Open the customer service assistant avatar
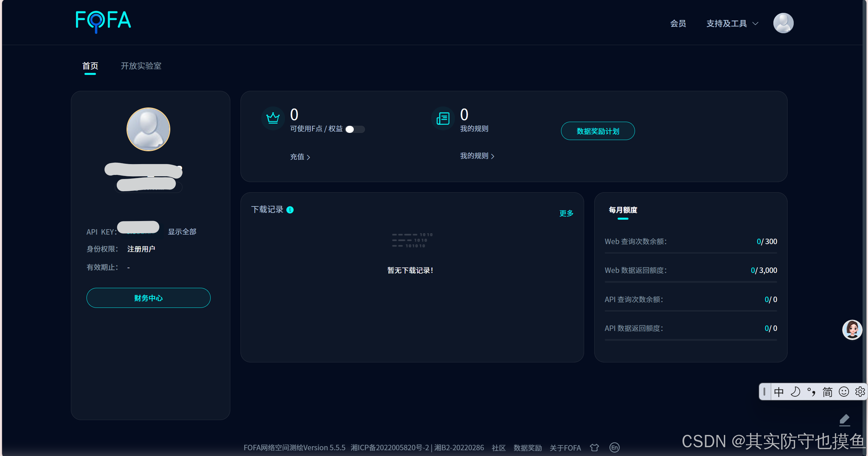868x456 pixels. tap(852, 330)
